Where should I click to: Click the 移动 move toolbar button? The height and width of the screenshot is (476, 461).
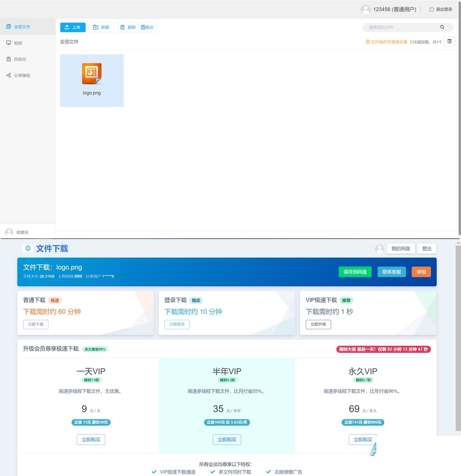[x=147, y=27]
